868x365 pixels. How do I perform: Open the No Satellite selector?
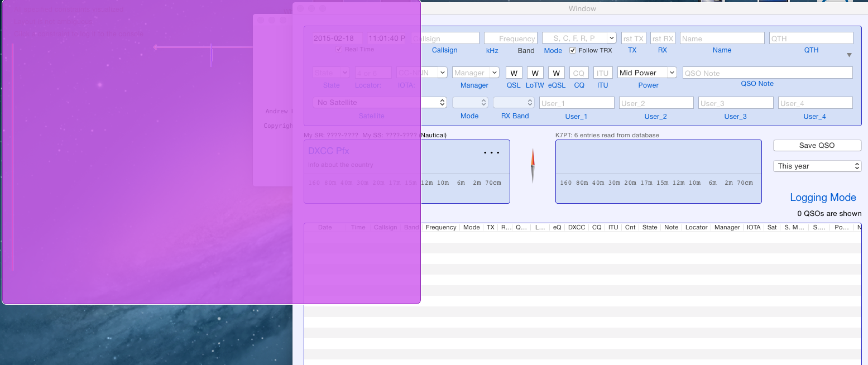[380, 103]
